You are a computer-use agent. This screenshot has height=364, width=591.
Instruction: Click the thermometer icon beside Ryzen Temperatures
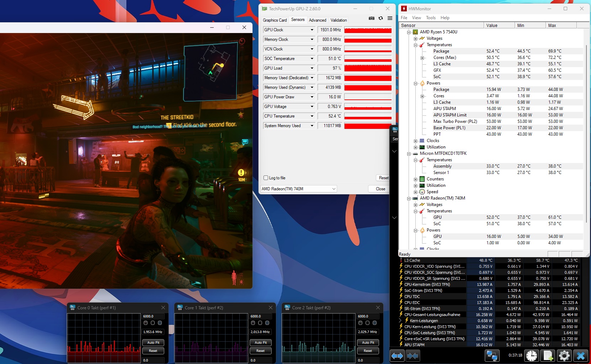pos(422,45)
